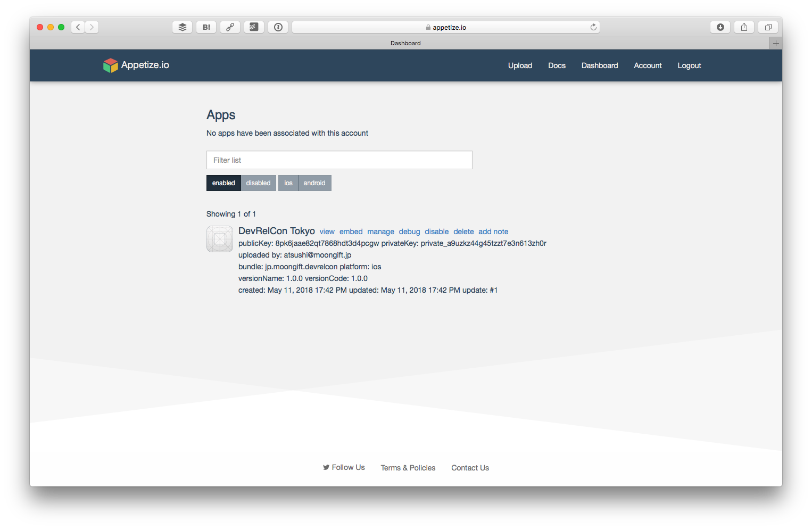Open the Safari share menu
812x529 pixels.
(x=744, y=27)
